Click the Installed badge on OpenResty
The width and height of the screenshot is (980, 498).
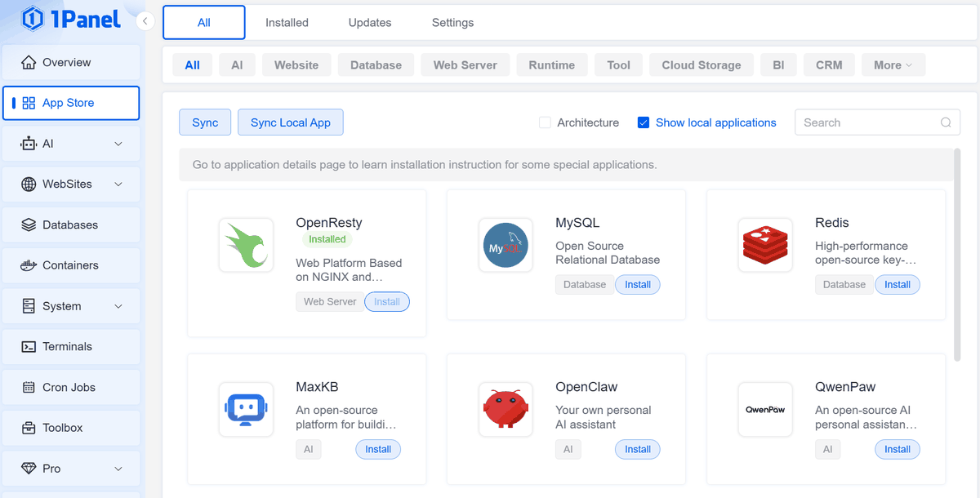tap(327, 239)
